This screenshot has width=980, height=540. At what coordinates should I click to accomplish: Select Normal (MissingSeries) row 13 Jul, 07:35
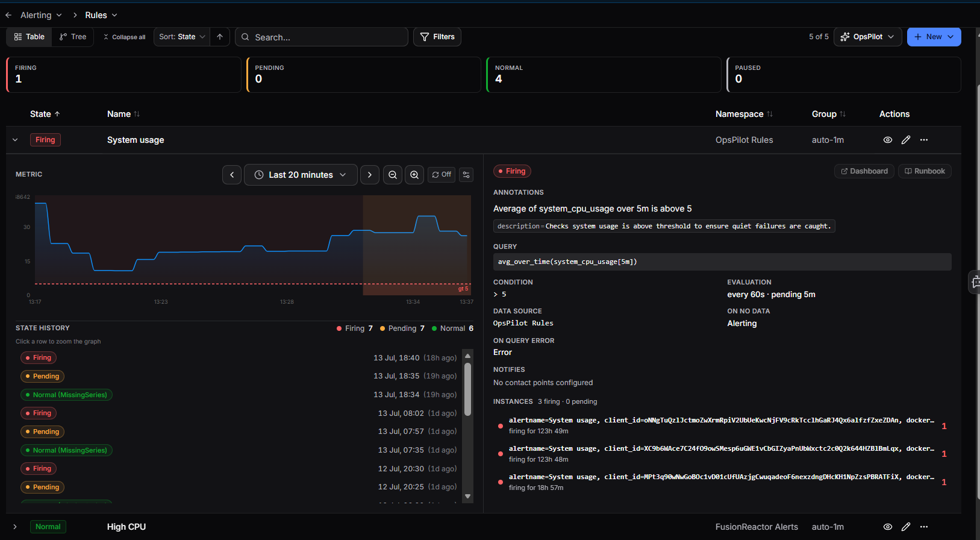(x=239, y=450)
